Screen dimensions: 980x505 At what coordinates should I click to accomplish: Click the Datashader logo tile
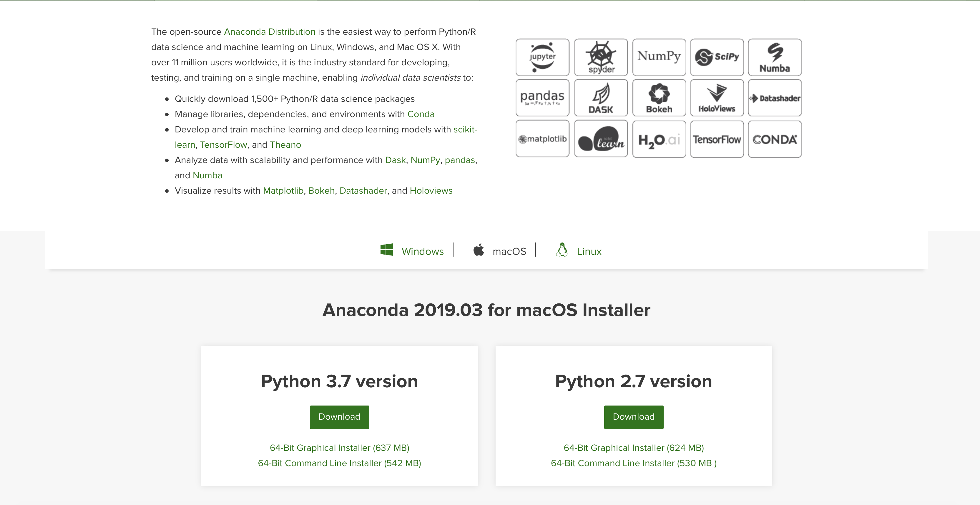pos(775,98)
